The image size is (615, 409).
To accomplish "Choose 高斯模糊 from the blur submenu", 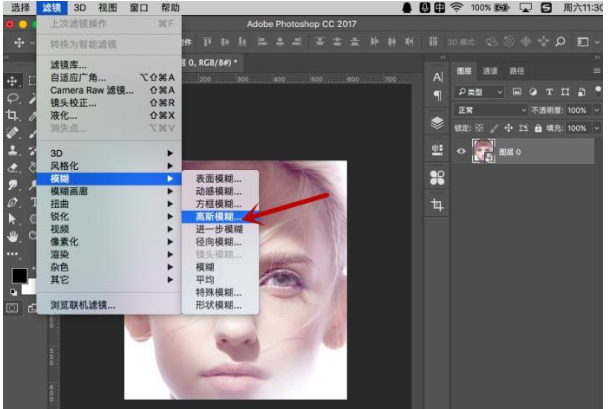I will [x=218, y=216].
